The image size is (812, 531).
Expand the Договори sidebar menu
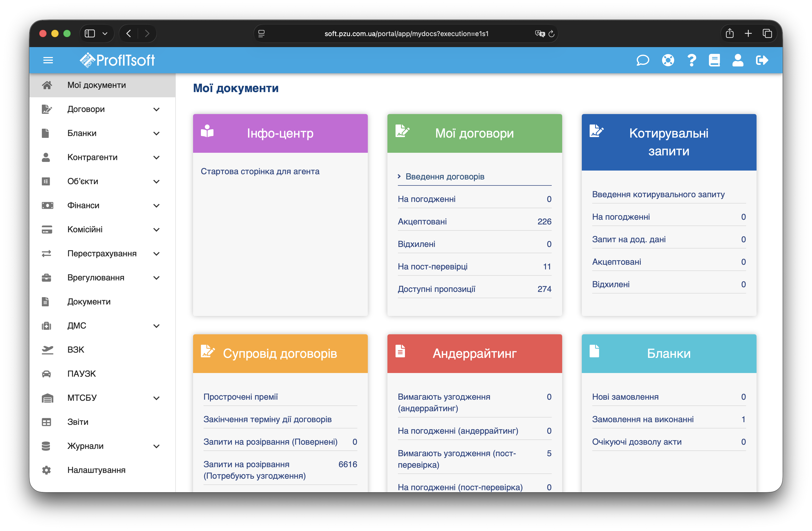coord(156,110)
